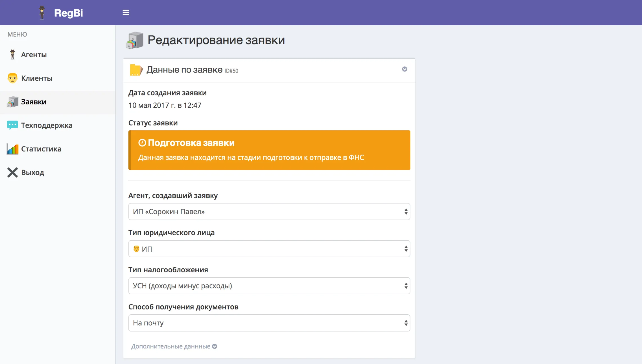Click the spy agent icon beside Агенты

pos(12,54)
